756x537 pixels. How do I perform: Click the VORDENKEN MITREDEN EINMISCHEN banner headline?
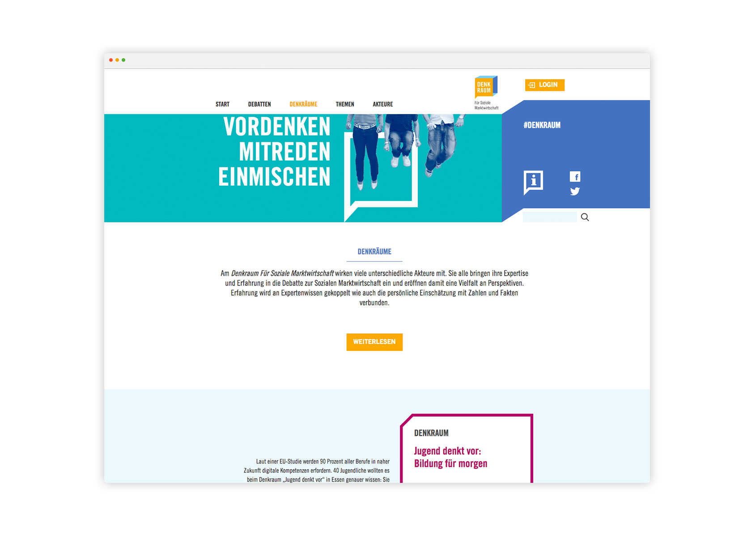275,152
